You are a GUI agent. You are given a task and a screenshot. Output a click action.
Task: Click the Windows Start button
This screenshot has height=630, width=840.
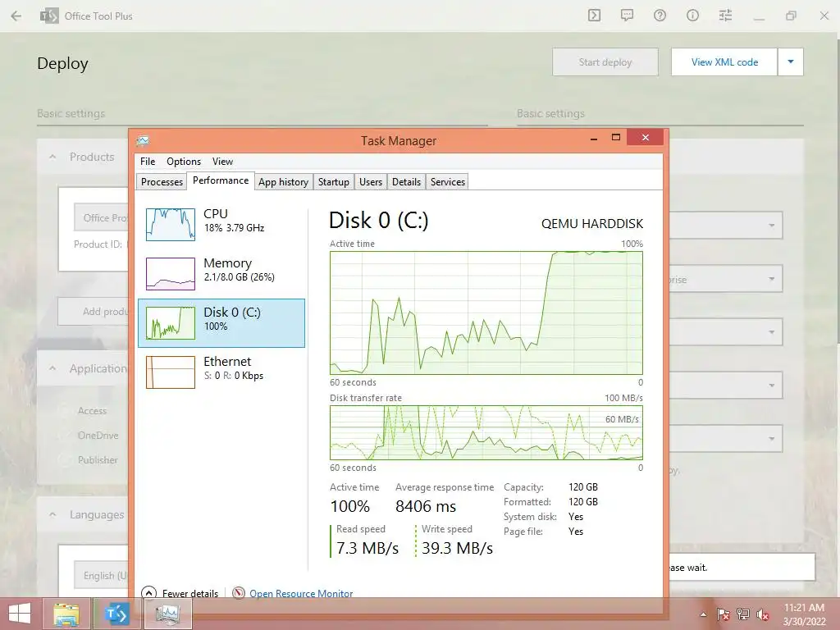(20, 614)
